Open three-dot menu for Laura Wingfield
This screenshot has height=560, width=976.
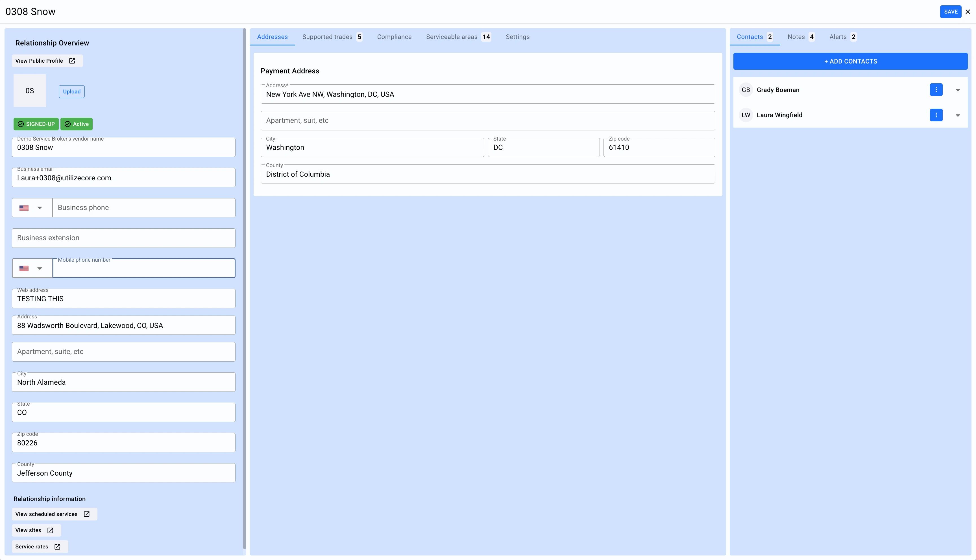[936, 115]
